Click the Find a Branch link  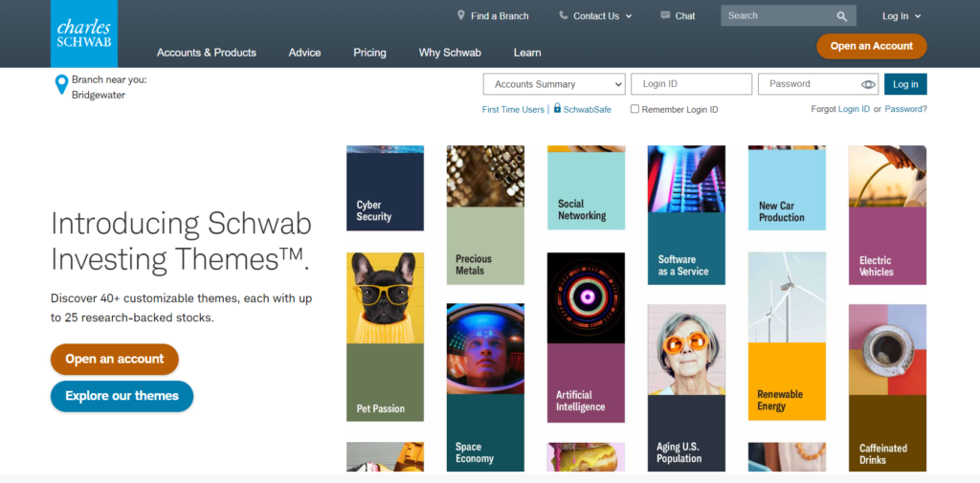(x=500, y=16)
